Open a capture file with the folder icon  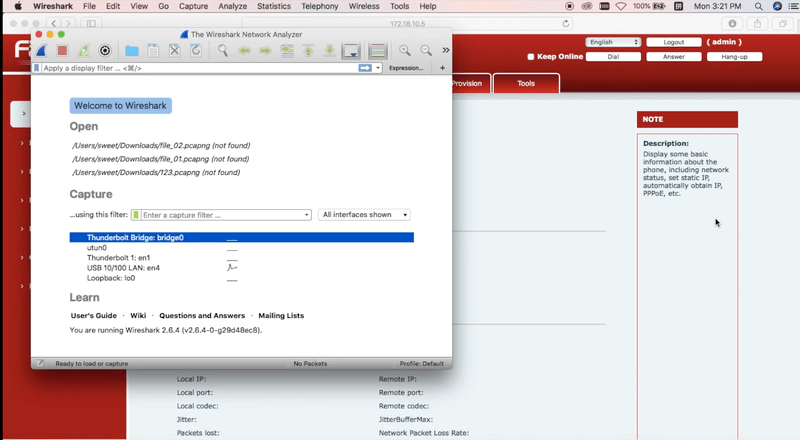pos(132,50)
